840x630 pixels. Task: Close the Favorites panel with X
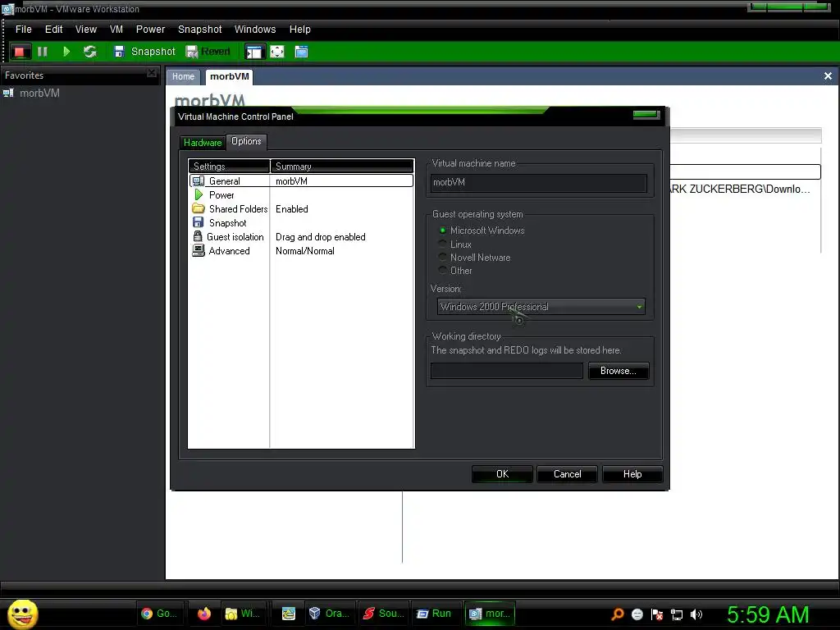click(152, 73)
